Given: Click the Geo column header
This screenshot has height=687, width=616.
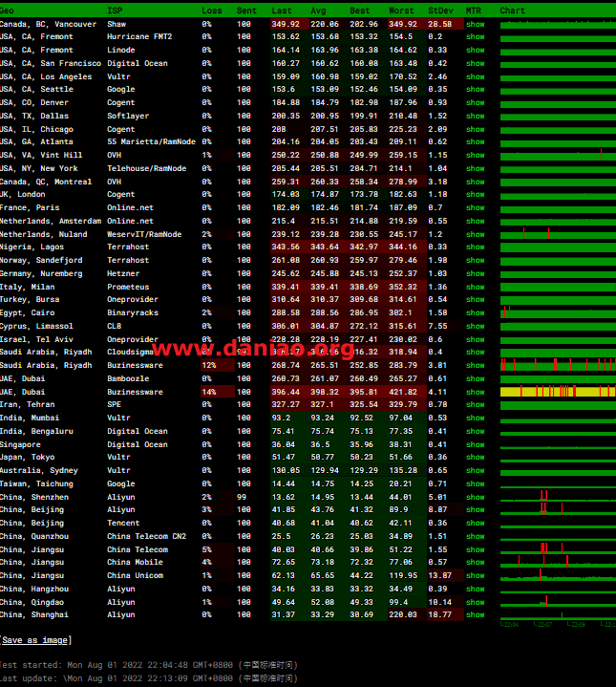Looking at the screenshot, I should click(x=7, y=11).
